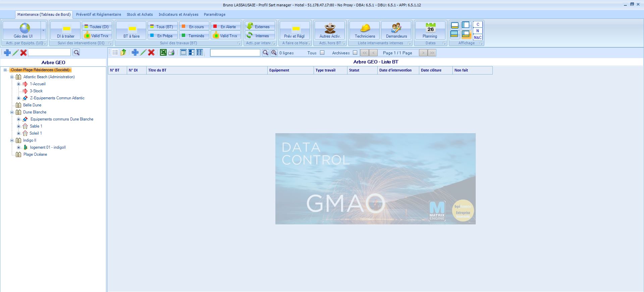Filter BT En cours
This screenshot has width=644, height=292.
194,27
